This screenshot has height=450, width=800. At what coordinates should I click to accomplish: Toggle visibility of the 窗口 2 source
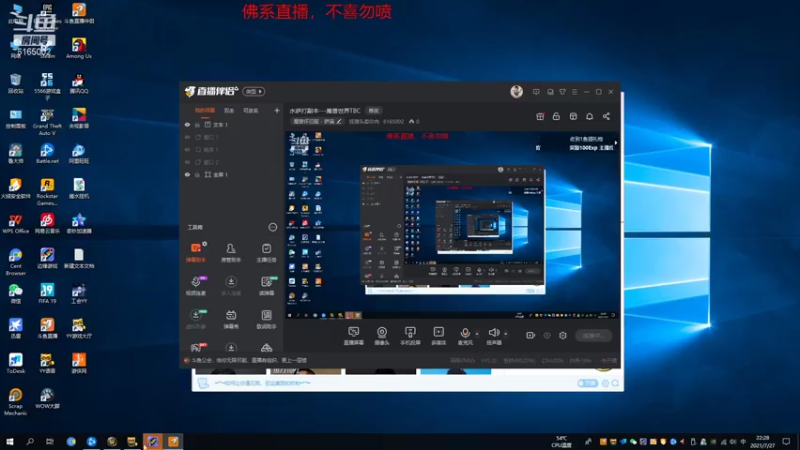pyautogui.click(x=187, y=162)
